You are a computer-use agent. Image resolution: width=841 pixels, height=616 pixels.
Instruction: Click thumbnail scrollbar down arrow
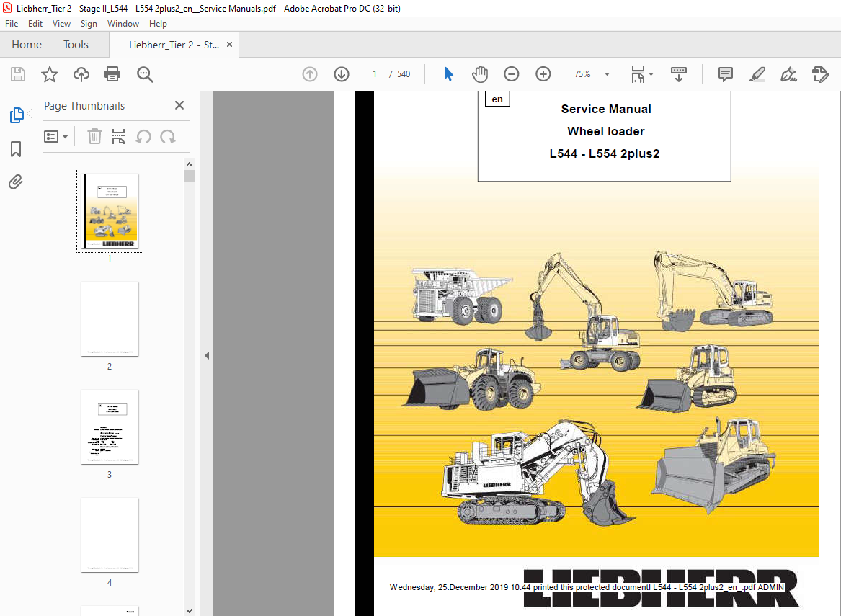[189, 611]
